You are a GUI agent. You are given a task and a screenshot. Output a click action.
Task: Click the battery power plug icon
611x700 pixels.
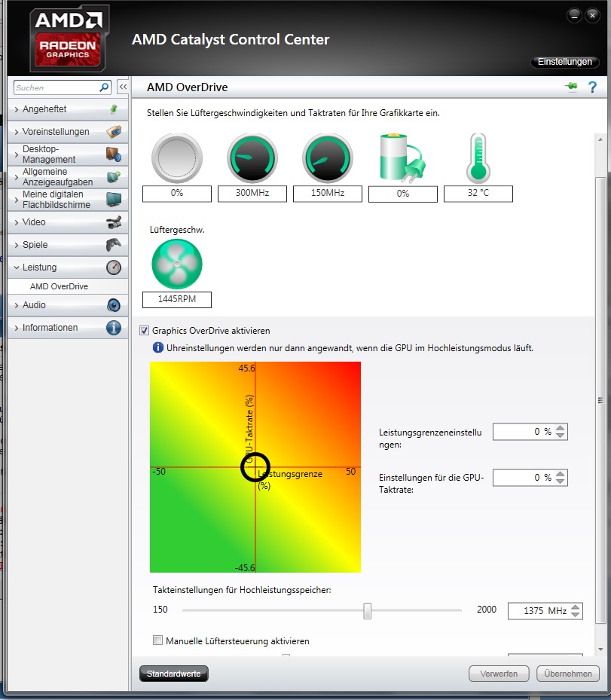click(402, 158)
